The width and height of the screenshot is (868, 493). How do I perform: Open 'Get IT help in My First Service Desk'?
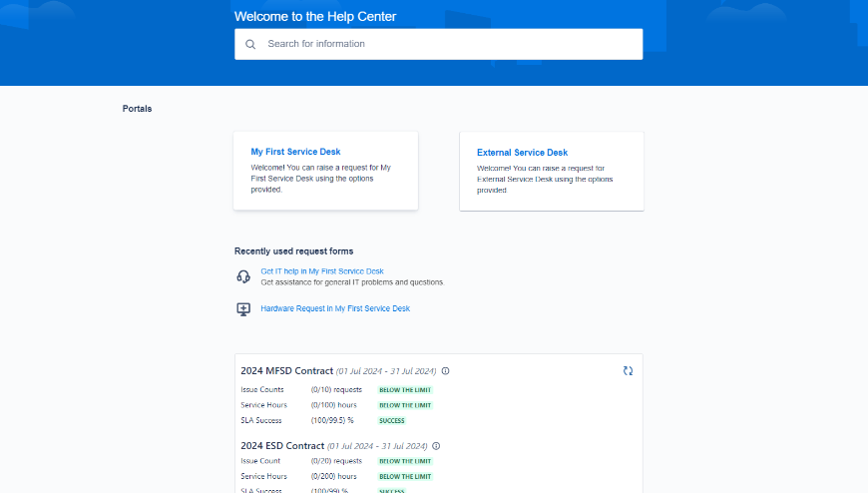coord(322,271)
